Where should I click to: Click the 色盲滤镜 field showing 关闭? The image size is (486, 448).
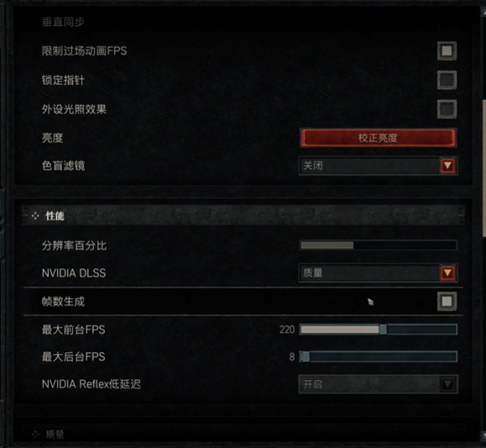tap(378, 166)
